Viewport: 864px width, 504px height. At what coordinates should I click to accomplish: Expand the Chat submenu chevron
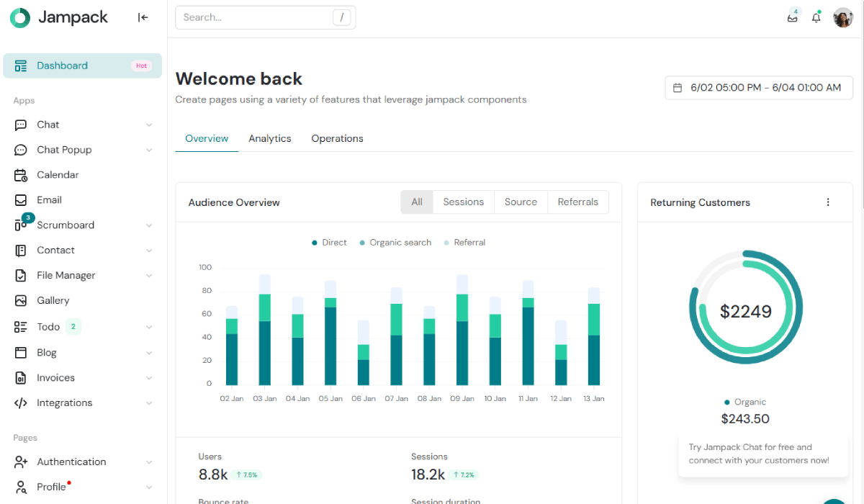tap(149, 125)
